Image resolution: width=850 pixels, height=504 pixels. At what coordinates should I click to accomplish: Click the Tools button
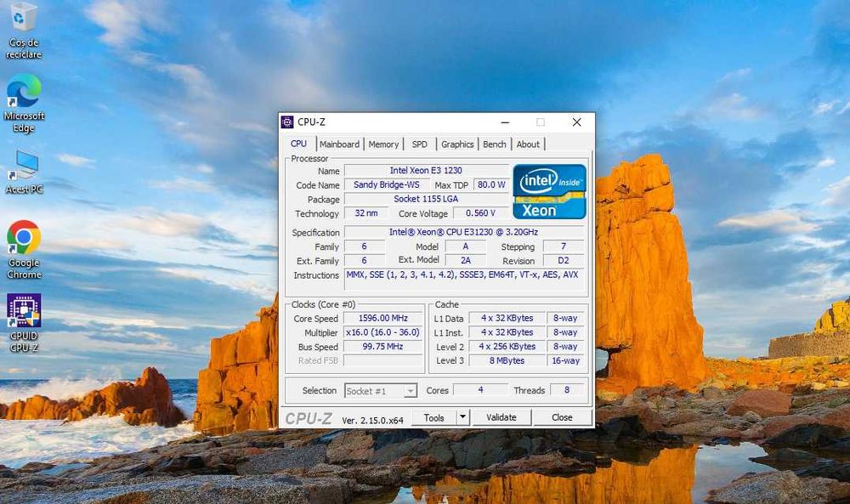[x=433, y=418]
